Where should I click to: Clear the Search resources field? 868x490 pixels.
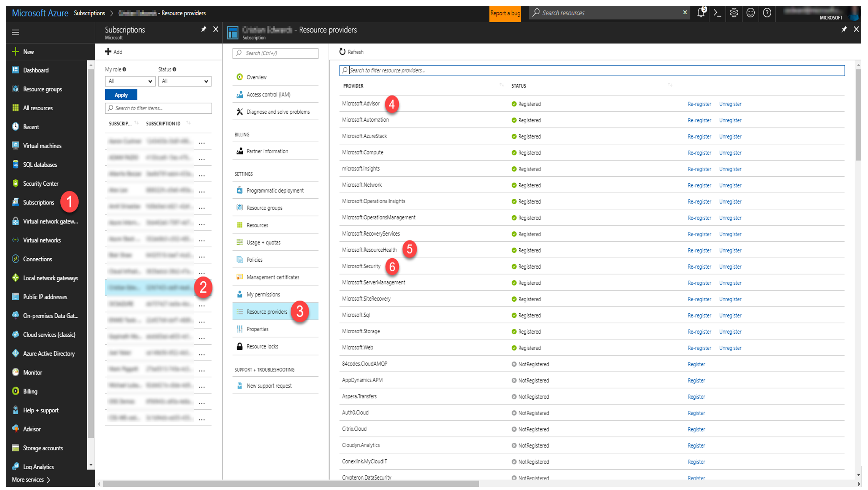685,13
